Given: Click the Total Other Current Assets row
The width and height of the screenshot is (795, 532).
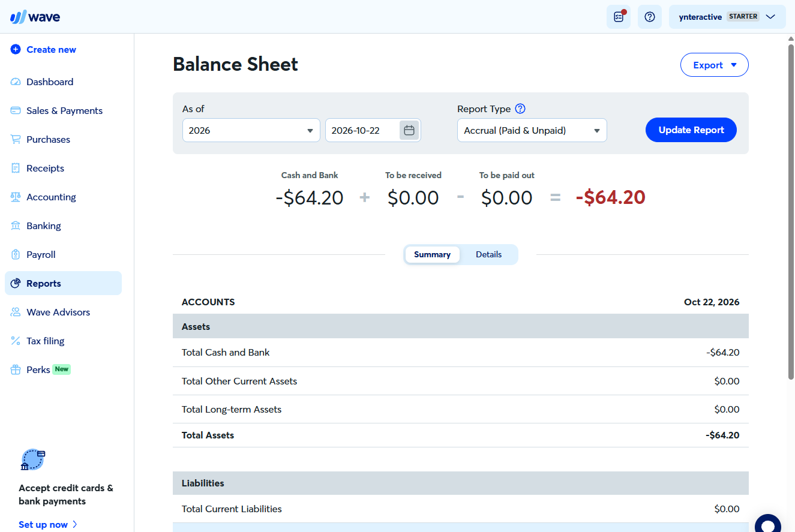Looking at the screenshot, I should 461,381.
